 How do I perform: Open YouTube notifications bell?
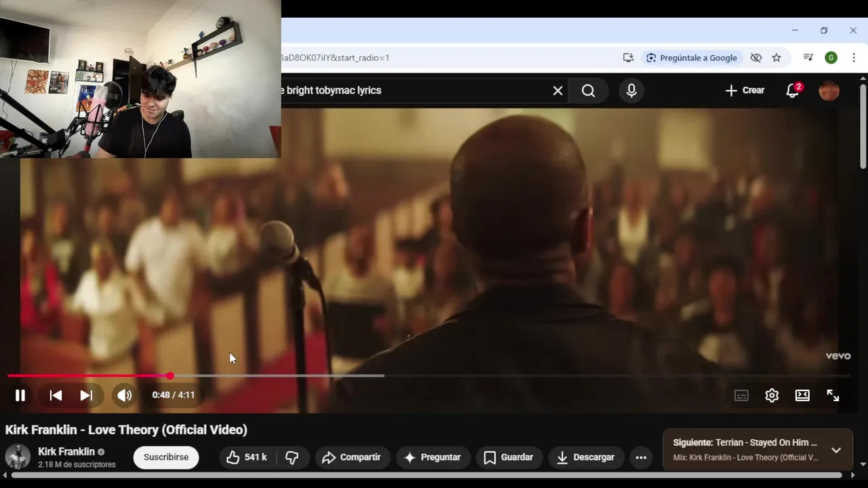point(792,91)
